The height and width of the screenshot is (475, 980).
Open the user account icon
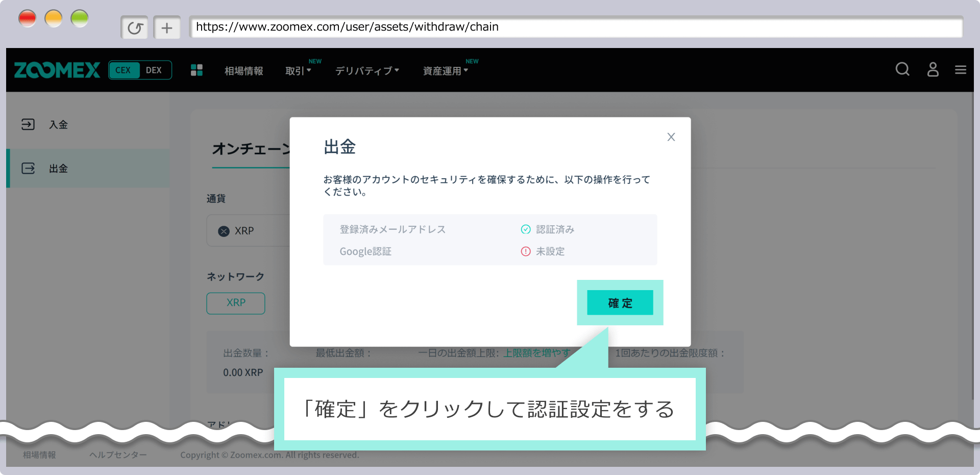click(933, 69)
